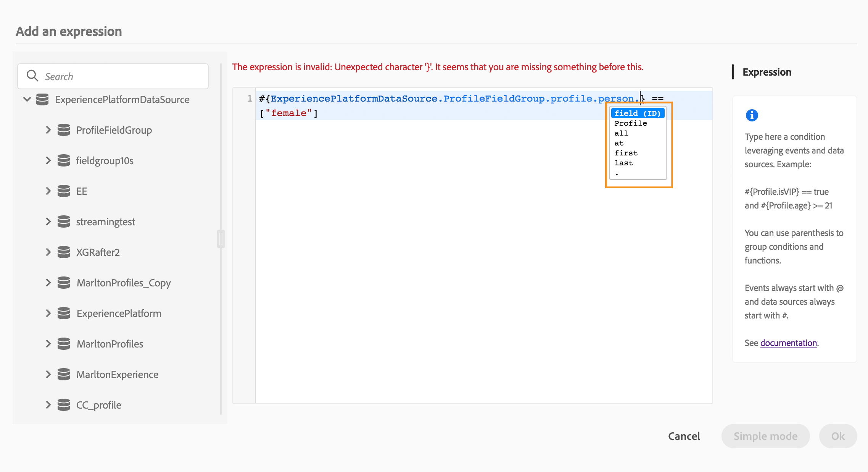Viewport: 868px width, 472px height.
Task: Select 'field (ID)' autocomplete suggestion
Action: coord(637,113)
